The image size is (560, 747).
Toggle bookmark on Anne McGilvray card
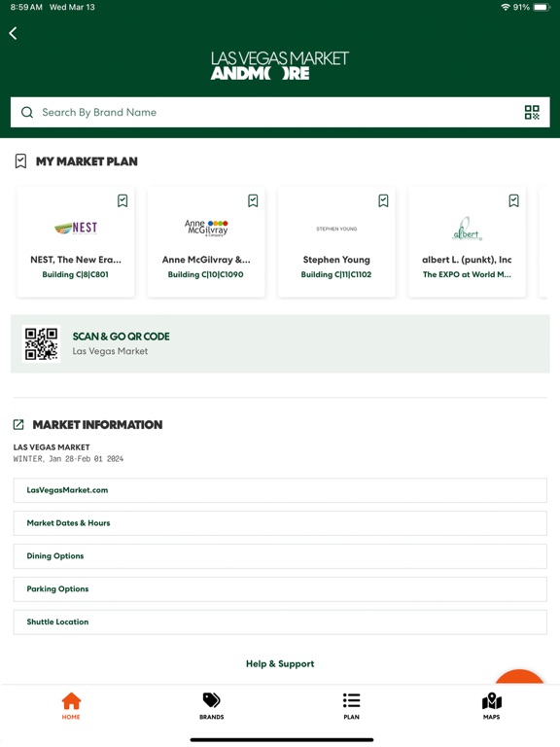(x=253, y=200)
